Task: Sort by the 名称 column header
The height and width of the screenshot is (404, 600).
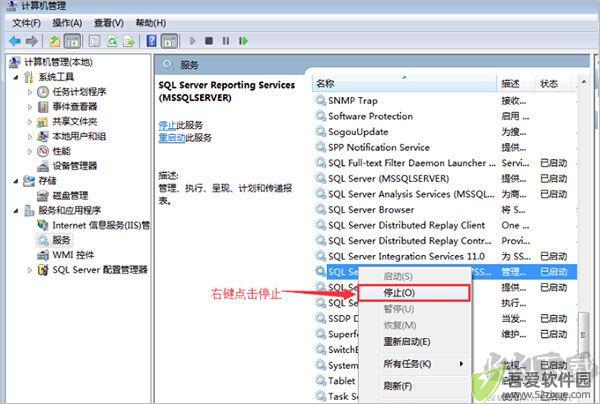Action: tap(404, 83)
